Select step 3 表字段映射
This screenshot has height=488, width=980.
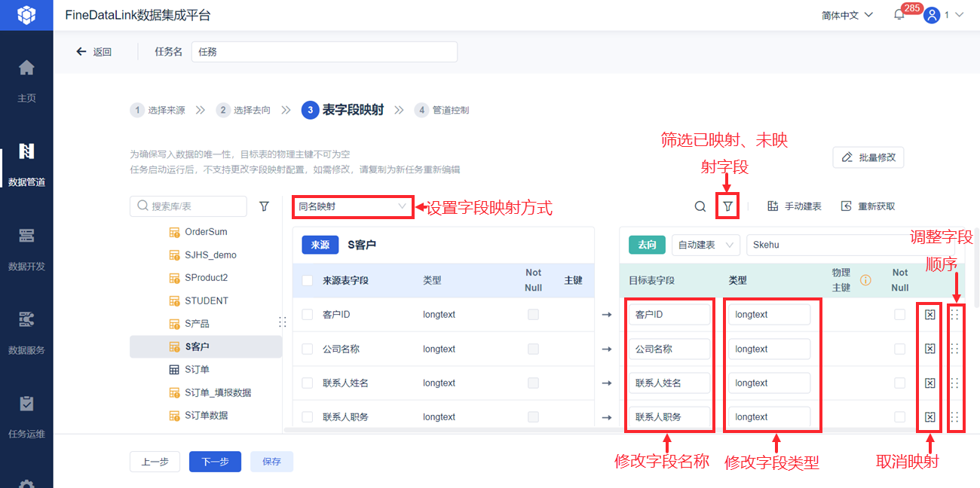coord(343,110)
